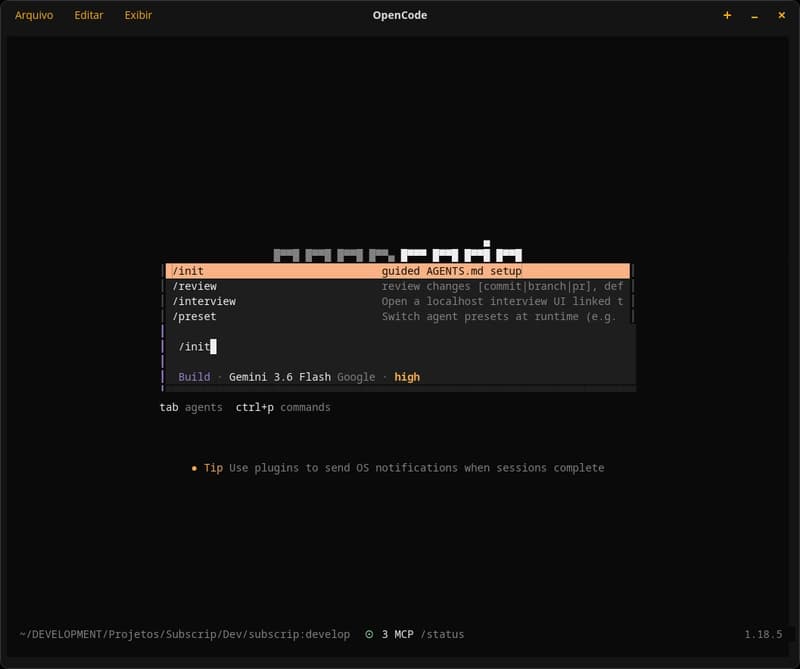Screen dimensions: 800x669
Task: Click the orange Tip bullet icon
Action: coord(194,468)
